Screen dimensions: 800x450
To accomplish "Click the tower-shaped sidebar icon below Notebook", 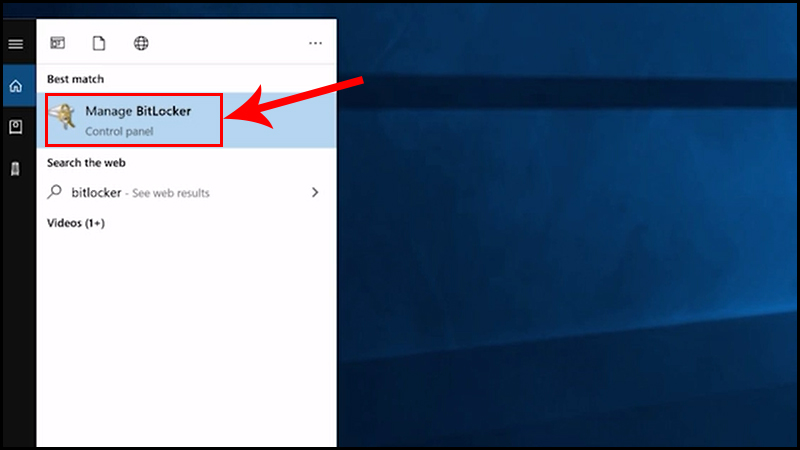I will [x=15, y=168].
